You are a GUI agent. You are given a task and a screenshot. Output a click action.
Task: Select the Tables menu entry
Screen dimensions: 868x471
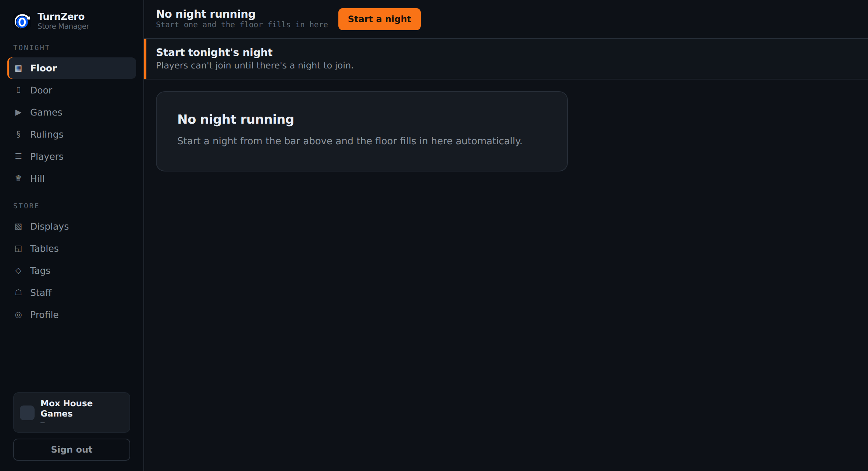click(x=72, y=248)
